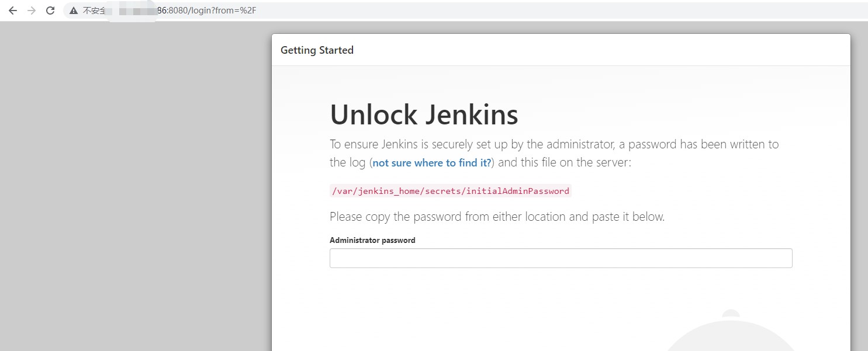Image resolution: width=868 pixels, height=351 pixels.
Task: Click the Unlock Jenkins heading
Action: 424,114
